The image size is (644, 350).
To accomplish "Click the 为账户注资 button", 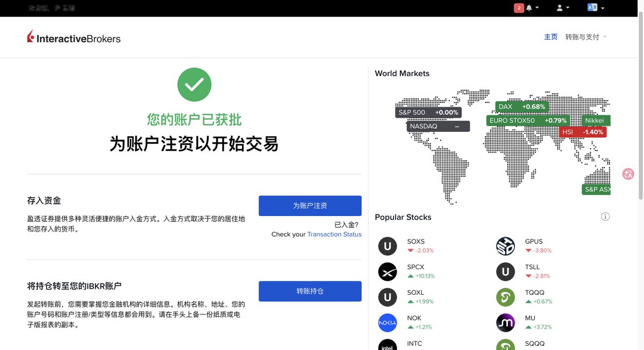I will tap(310, 206).
